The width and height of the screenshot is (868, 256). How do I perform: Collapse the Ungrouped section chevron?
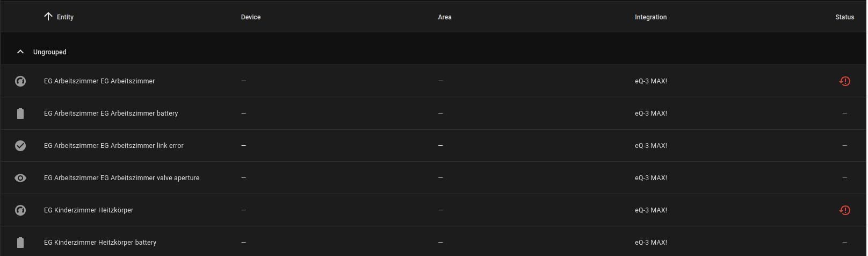[x=20, y=52]
